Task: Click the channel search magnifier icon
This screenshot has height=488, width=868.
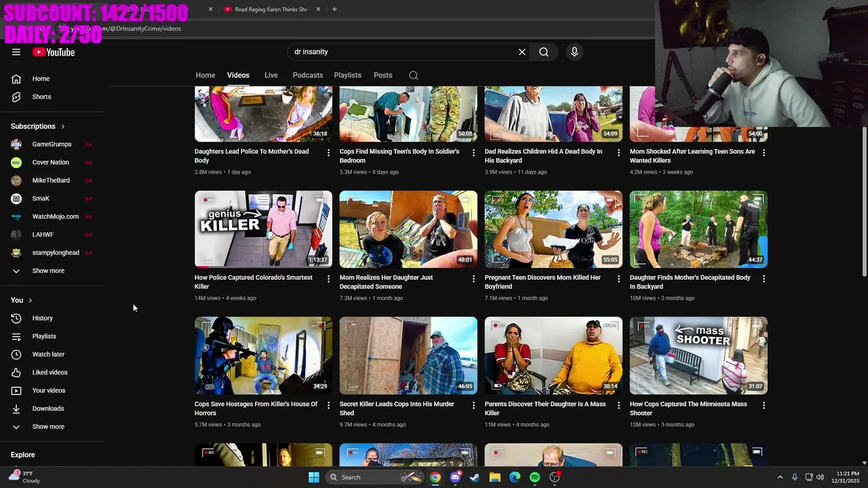Action: click(414, 75)
